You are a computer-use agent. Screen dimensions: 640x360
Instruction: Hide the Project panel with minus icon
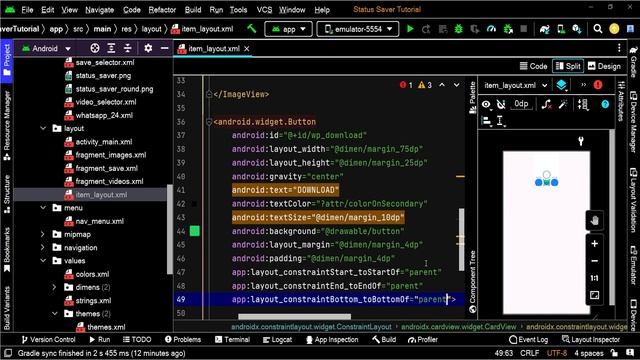(x=164, y=48)
